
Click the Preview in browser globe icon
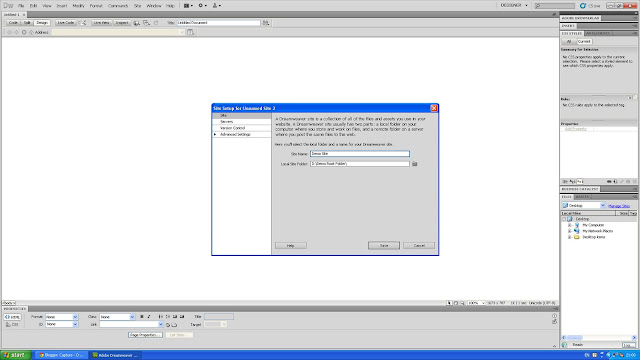(137, 23)
